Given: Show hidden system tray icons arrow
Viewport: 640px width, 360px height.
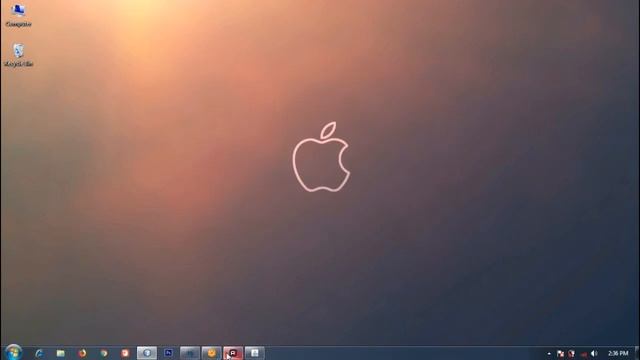Looking at the screenshot, I should [549, 353].
